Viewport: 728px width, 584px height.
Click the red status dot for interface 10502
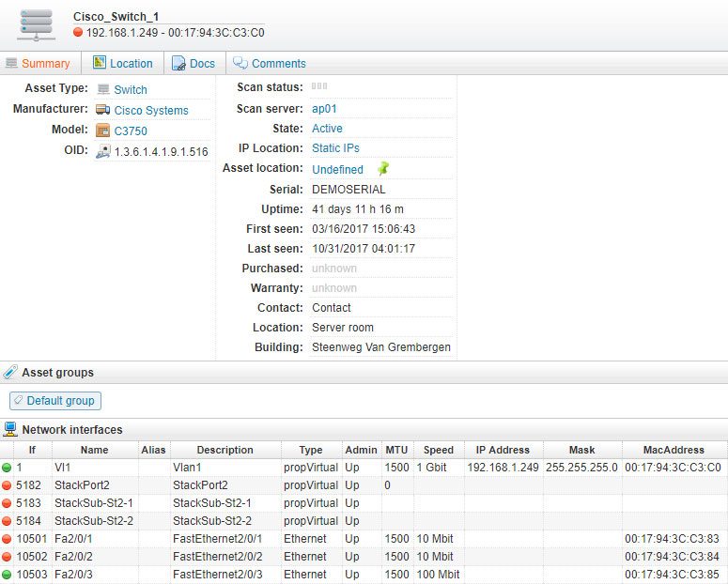pyautogui.click(x=7, y=557)
